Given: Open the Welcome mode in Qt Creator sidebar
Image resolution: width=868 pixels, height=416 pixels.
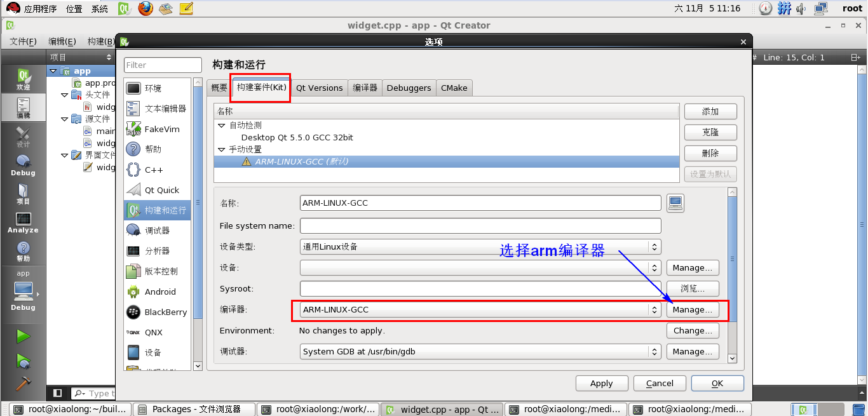Looking at the screenshot, I should tap(23, 79).
